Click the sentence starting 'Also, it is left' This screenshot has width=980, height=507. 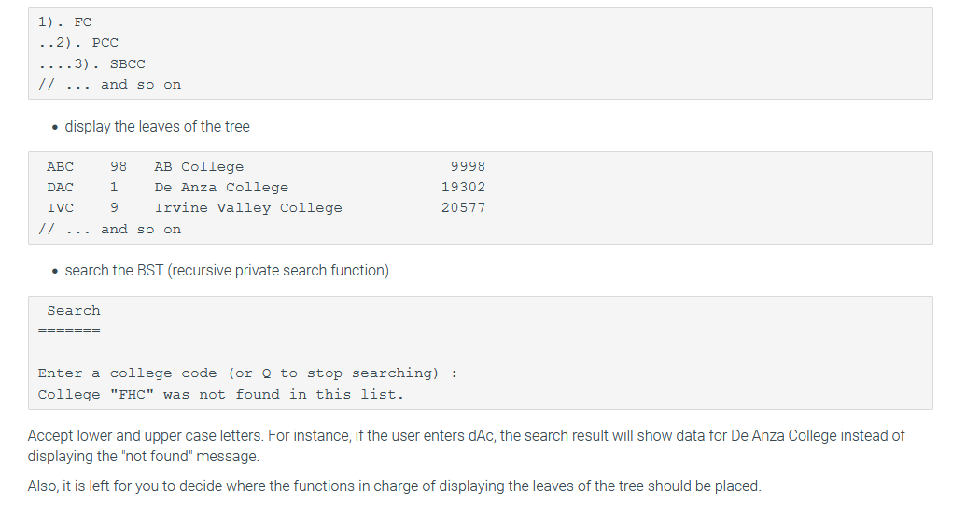click(x=395, y=486)
